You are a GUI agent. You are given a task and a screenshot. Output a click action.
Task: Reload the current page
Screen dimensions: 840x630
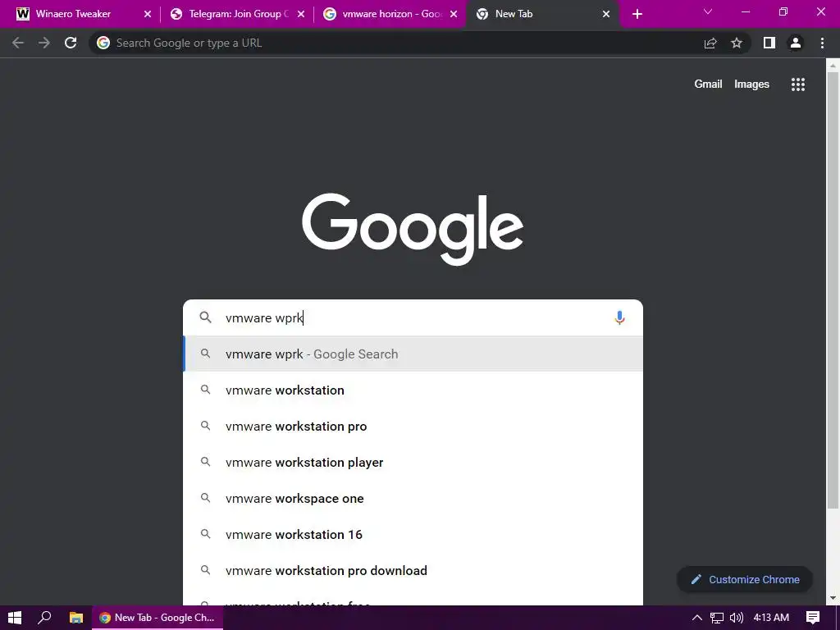(71, 43)
